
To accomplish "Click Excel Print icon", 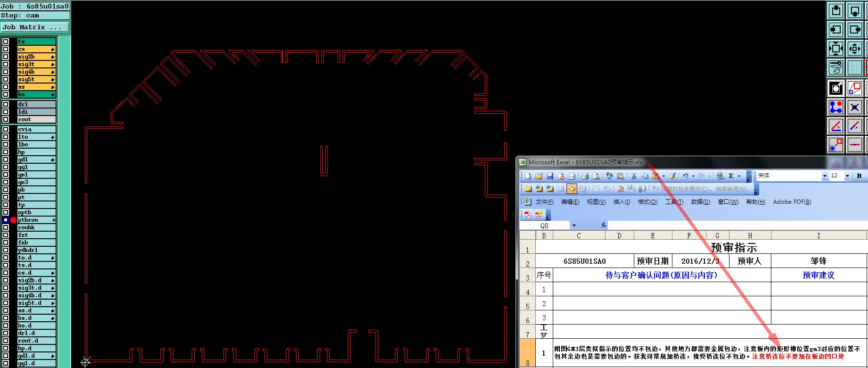I will tap(585, 176).
